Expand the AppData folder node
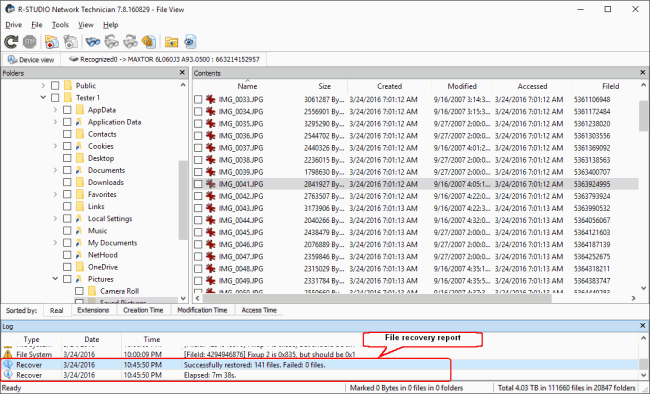Screen dimensions: 650x394 point(55,110)
